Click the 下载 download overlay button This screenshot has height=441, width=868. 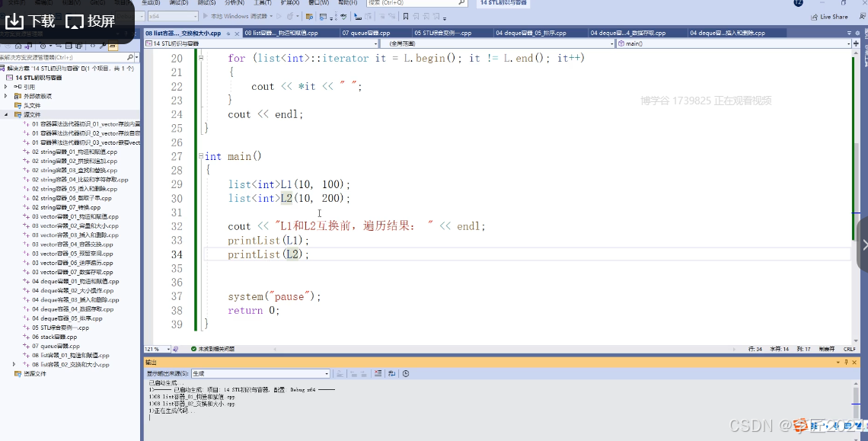[x=30, y=21]
